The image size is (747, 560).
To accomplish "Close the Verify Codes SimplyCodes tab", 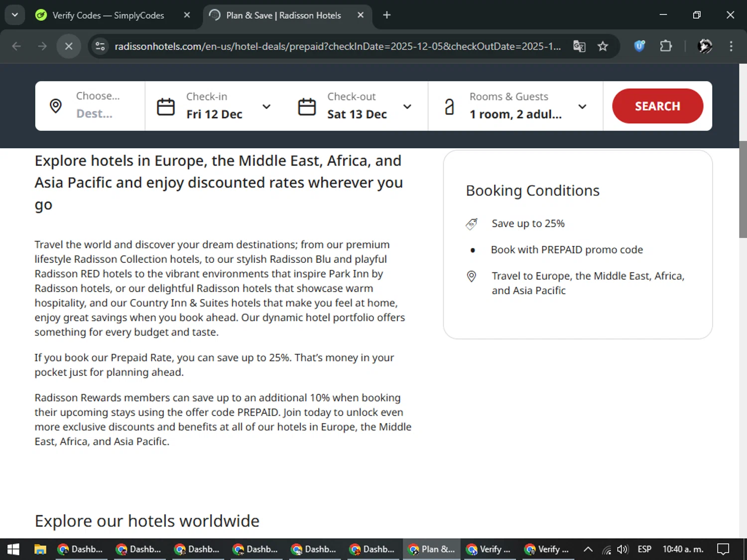I will tap(187, 15).
